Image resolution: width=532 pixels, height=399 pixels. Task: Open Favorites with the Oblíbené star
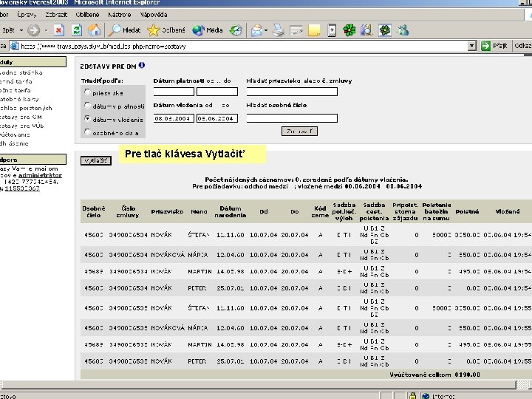(166, 30)
